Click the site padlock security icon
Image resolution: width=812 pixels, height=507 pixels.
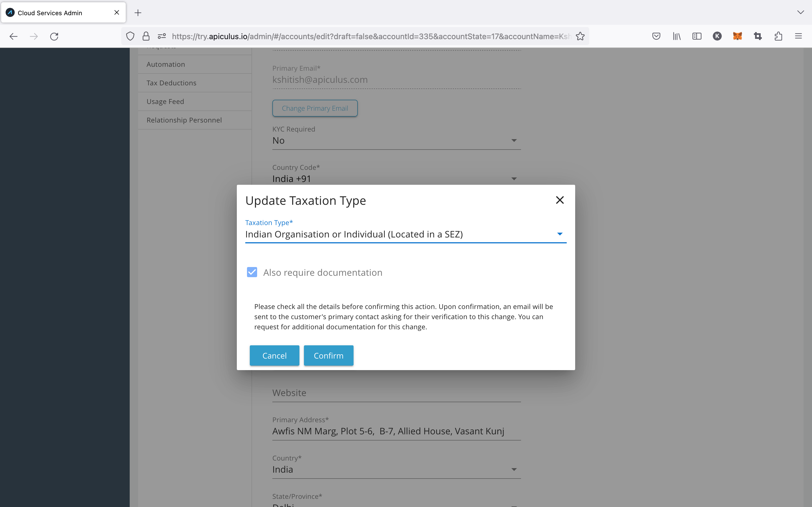[x=146, y=36]
